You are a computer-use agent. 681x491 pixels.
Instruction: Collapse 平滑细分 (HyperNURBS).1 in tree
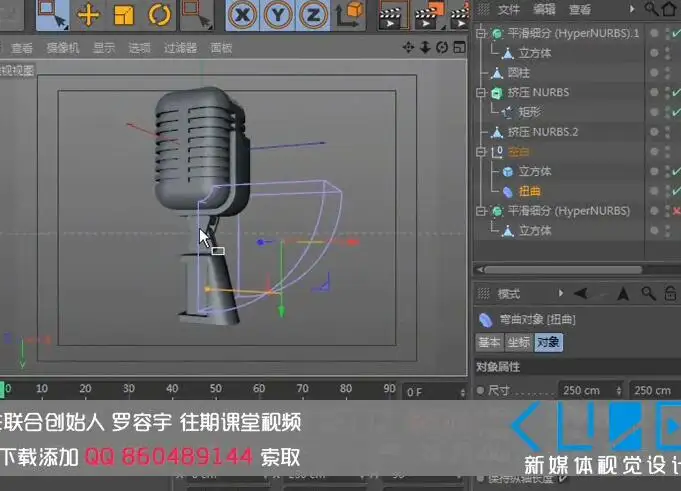[481, 33]
